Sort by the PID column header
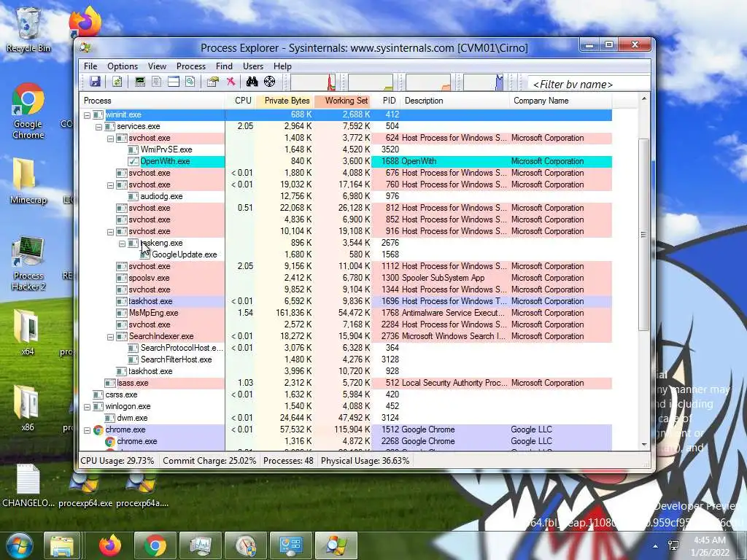747x560 pixels. pos(387,101)
